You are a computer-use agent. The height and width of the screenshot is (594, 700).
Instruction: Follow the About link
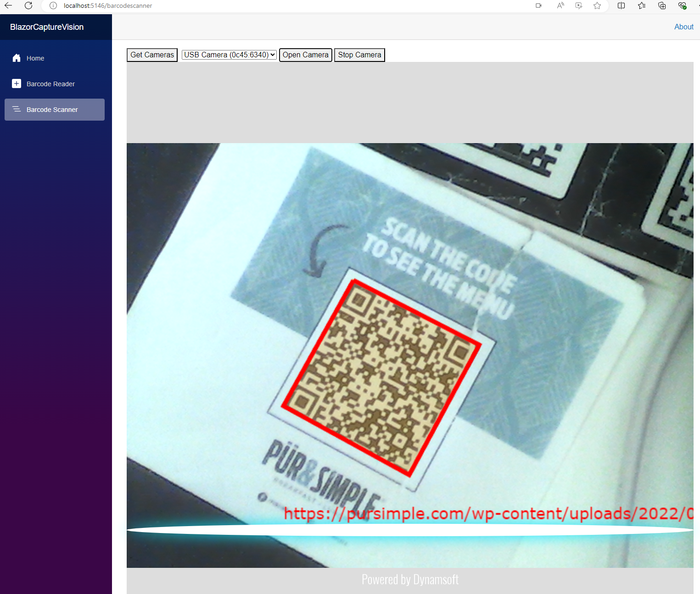683,27
